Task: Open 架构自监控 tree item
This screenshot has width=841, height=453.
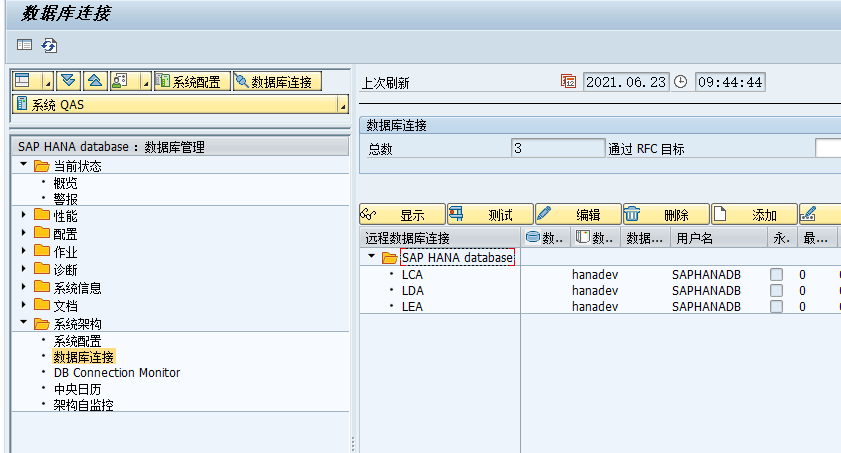Action: pos(83,405)
